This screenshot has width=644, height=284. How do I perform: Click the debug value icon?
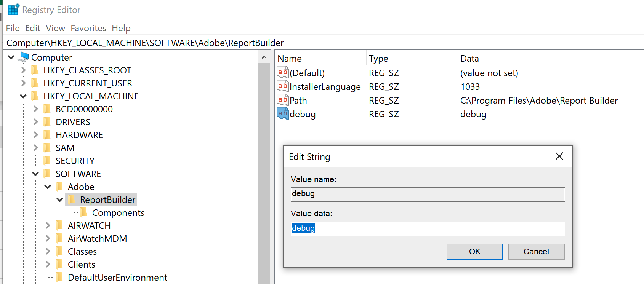pyautogui.click(x=283, y=114)
